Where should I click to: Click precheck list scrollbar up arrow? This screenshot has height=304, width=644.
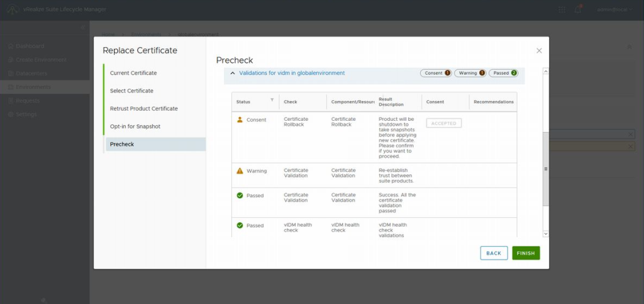click(x=546, y=71)
